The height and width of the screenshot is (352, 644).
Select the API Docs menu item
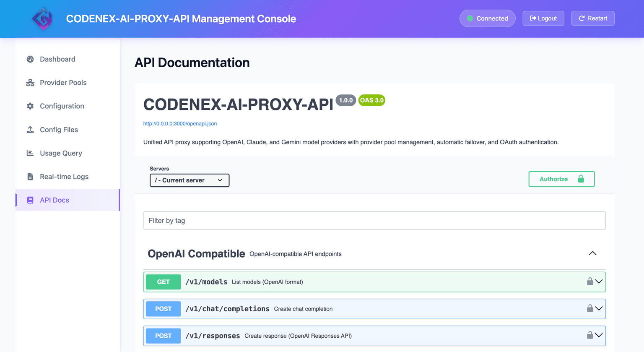tap(68, 200)
